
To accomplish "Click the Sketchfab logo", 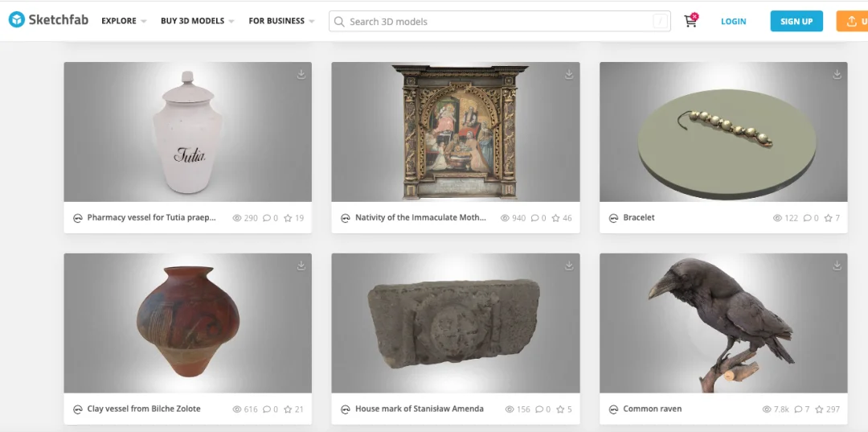I will tap(48, 21).
